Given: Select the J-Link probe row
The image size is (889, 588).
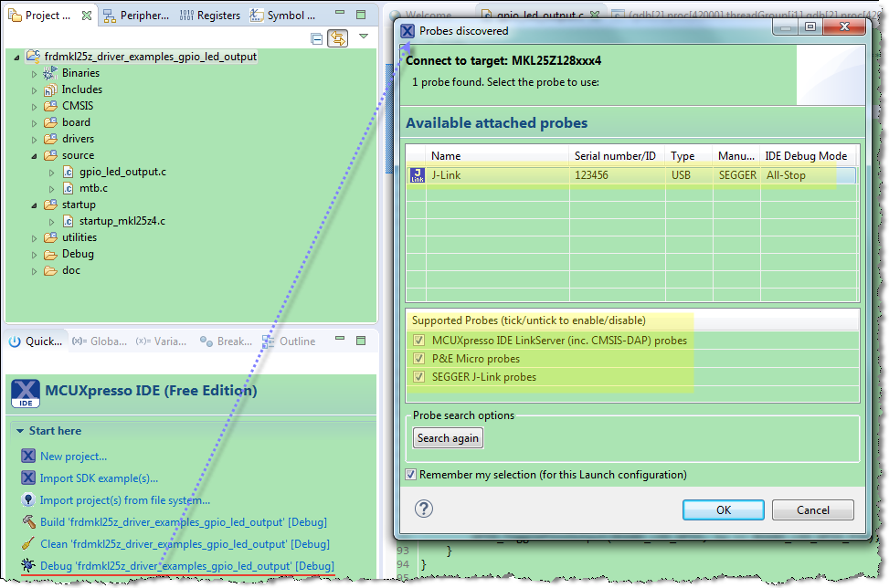Looking at the screenshot, I should pyautogui.click(x=630, y=175).
